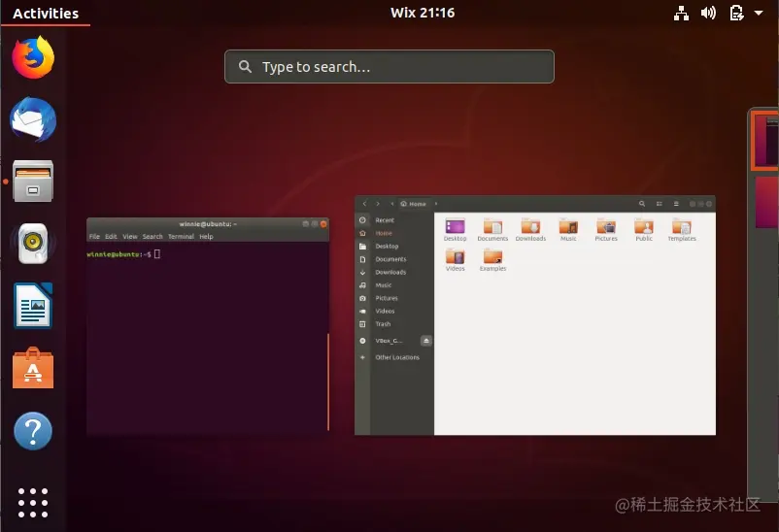Select Desktop in Files sidebar
The height and width of the screenshot is (532, 779).
(x=394, y=246)
